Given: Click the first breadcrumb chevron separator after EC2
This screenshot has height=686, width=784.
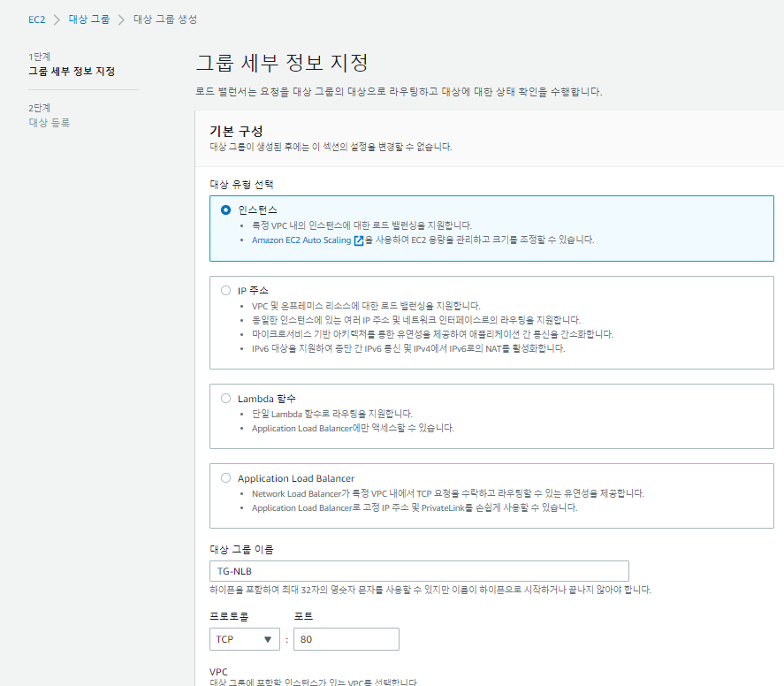Looking at the screenshot, I should click(x=57, y=20).
